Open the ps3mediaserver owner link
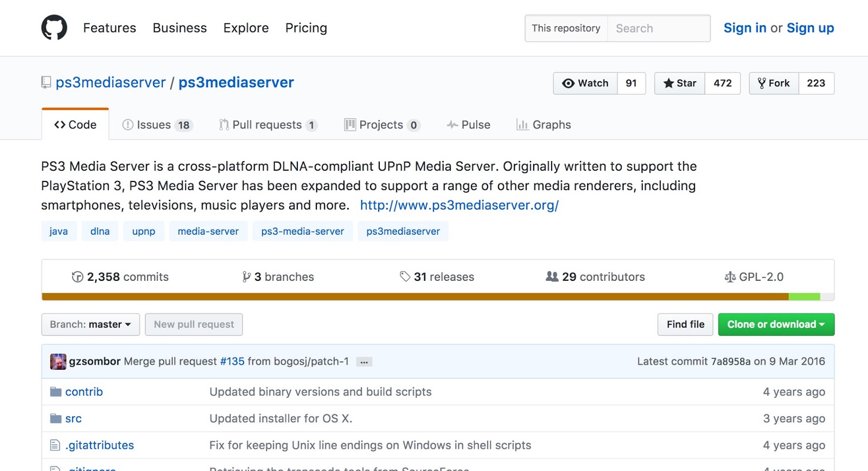Viewport: 868px width, 471px height. 111,82
